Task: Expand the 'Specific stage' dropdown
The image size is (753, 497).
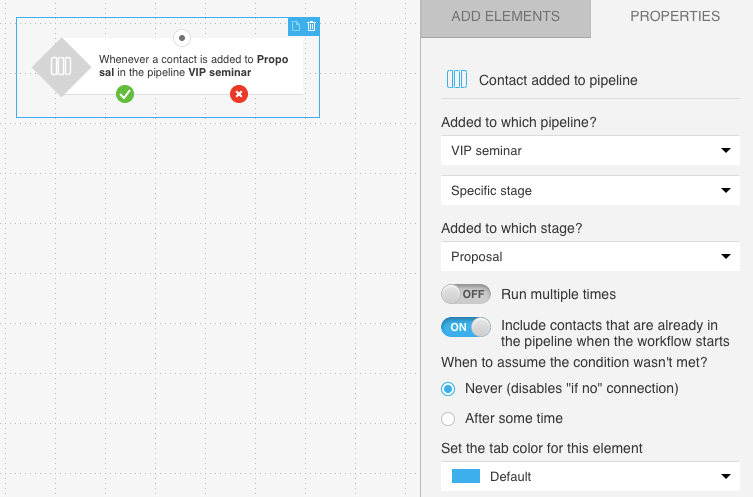Action: pyautogui.click(x=590, y=191)
